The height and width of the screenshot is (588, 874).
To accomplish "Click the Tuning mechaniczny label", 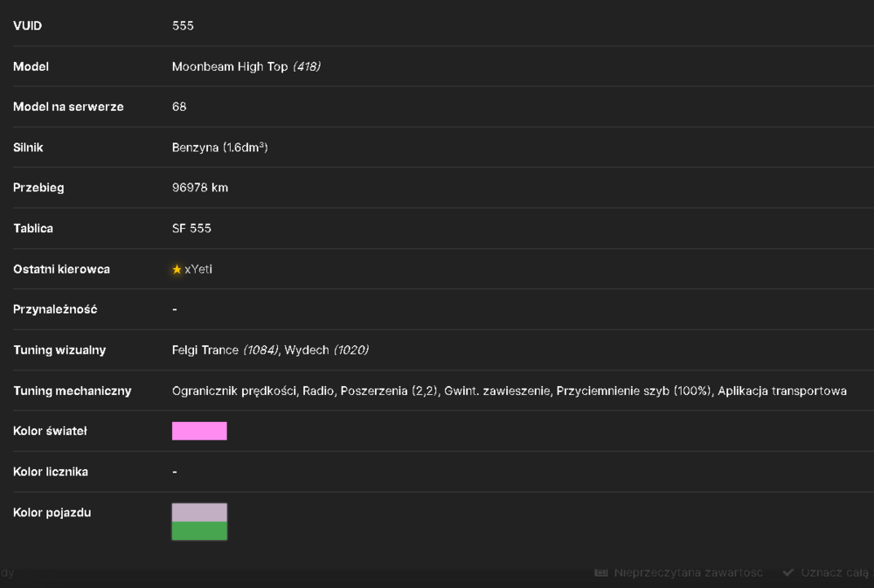I will pos(73,391).
